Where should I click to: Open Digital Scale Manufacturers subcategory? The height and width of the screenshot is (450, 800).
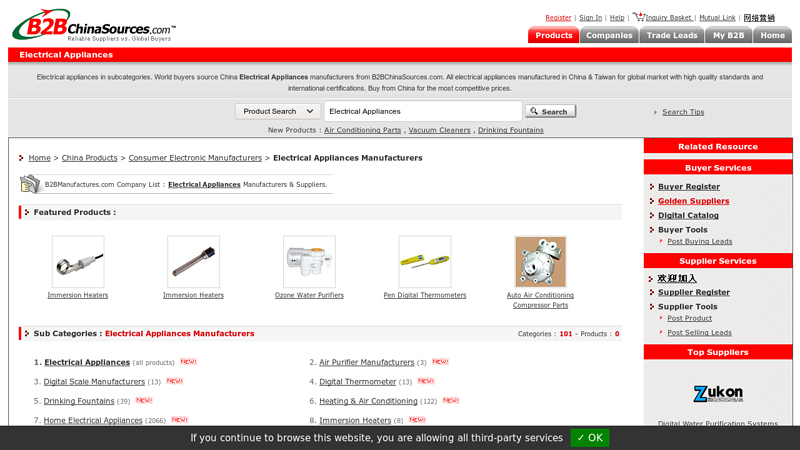pyautogui.click(x=94, y=382)
